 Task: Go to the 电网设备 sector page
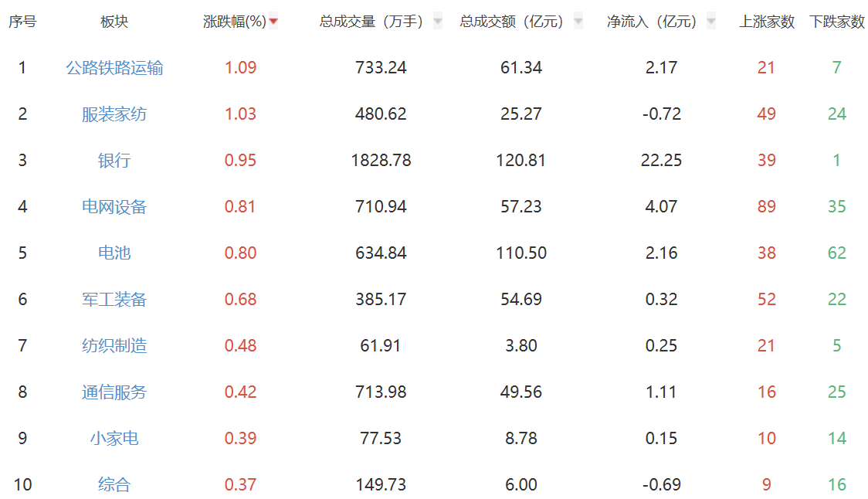pyautogui.click(x=114, y=207)
